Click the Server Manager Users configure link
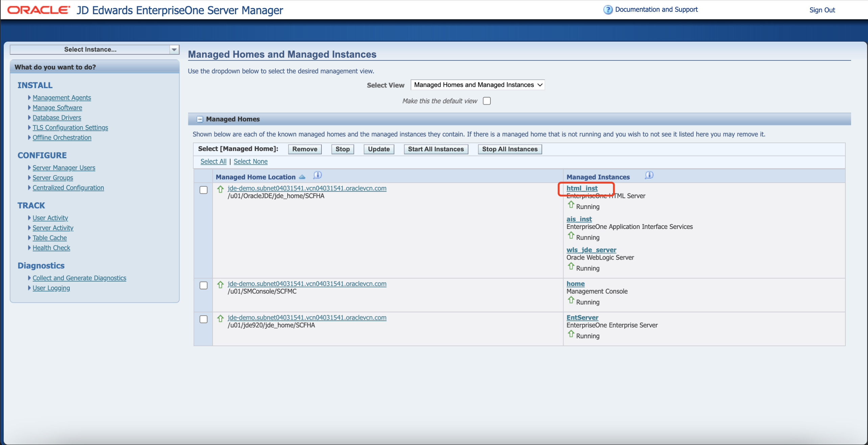 (x=64, y=168)
